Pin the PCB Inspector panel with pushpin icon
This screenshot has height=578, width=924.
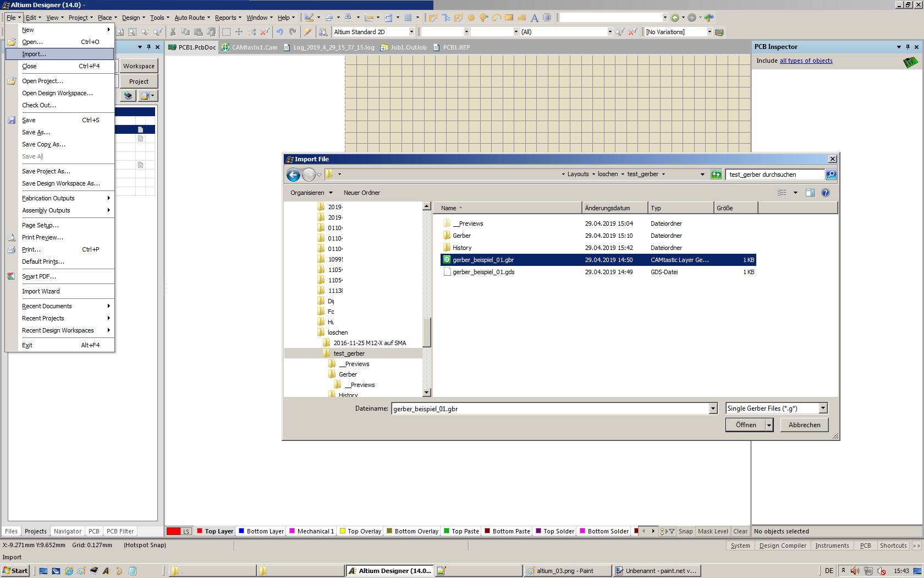click(x=908, y=47)
